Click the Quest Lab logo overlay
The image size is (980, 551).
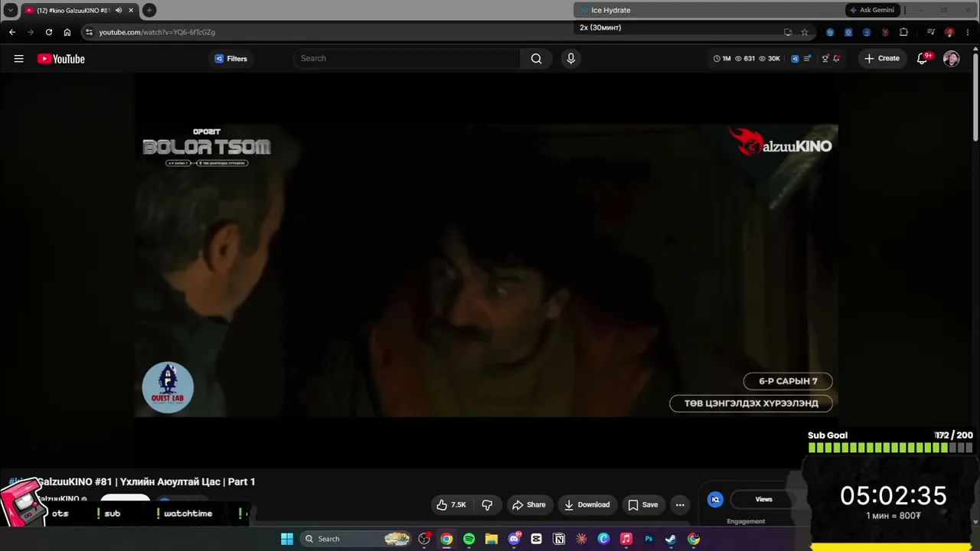pyautogui.click(x=168, y=387)
